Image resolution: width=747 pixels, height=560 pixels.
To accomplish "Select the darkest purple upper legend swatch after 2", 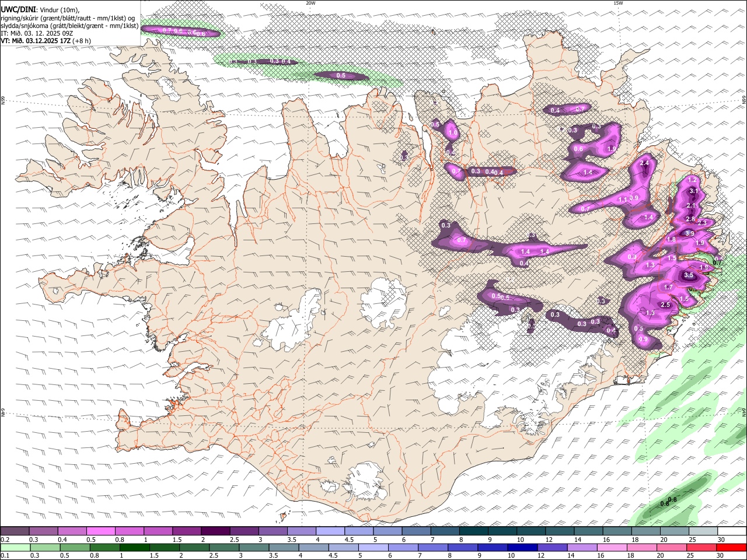I will 215,531.
